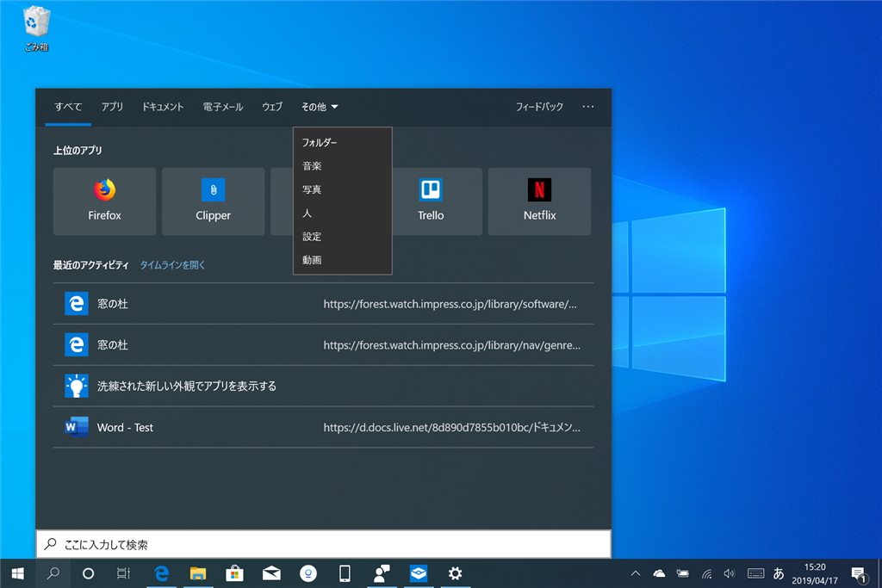Viewport: 882px width, 588px height.
Task: Open the d.docs.live.net URL text
Action: click(451, 427)
